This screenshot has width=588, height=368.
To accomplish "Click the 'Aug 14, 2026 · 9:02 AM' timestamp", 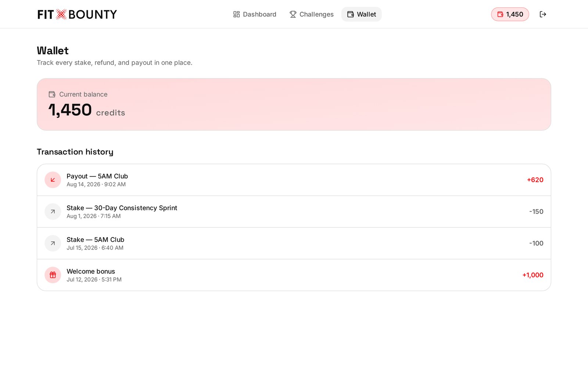I will (x=96, y=184).
